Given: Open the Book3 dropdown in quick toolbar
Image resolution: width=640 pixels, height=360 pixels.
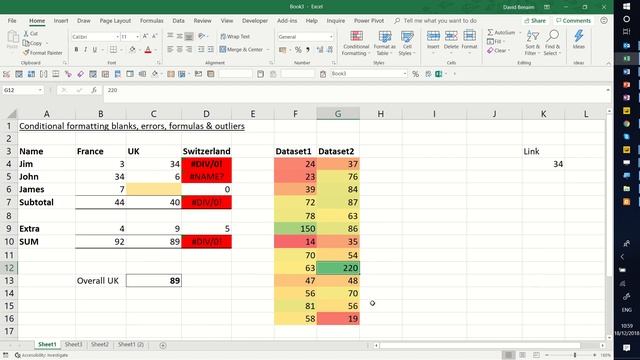Looking at the screenshot, I should click(x=404, y=74).
